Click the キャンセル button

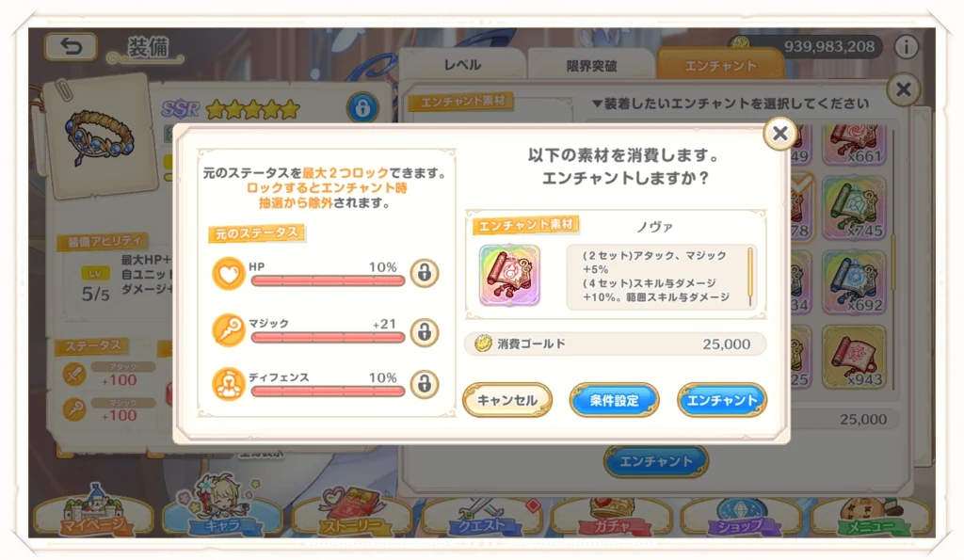click(507, 400)
